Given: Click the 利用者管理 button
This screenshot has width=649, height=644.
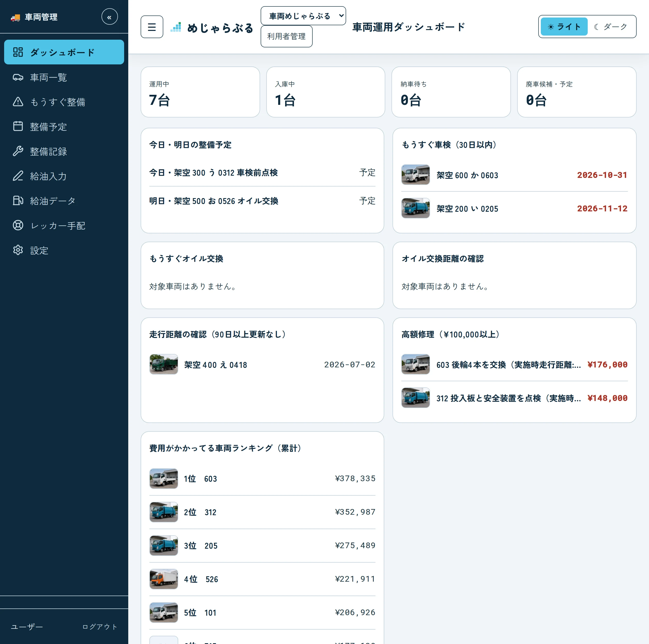Looking at the screenshot, I should pyautogui.click(x=287, y=36).
